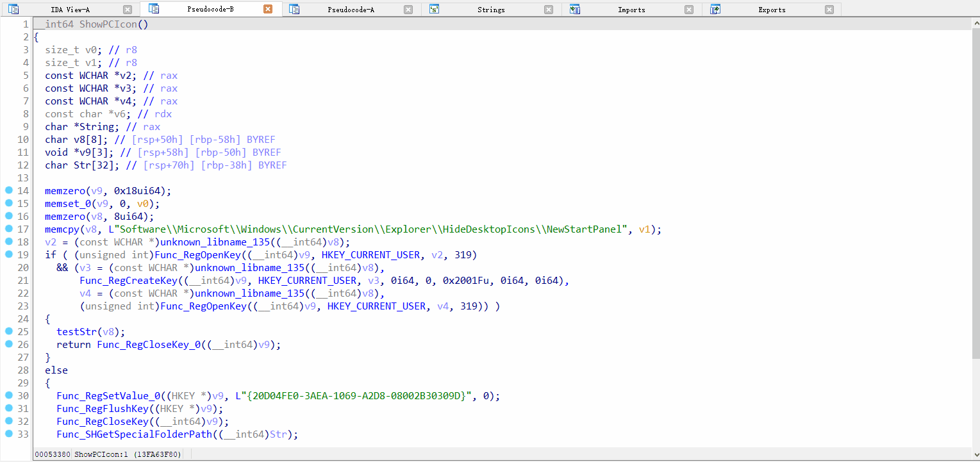
Task: Open the Exports tab
Action: [772, 10]
